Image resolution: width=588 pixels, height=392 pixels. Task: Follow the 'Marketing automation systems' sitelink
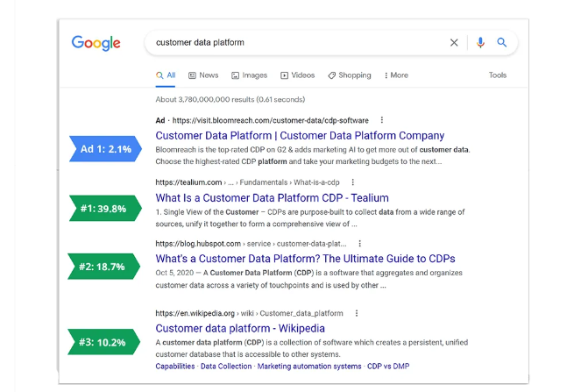pyautogui.click(x=309, y=366)
